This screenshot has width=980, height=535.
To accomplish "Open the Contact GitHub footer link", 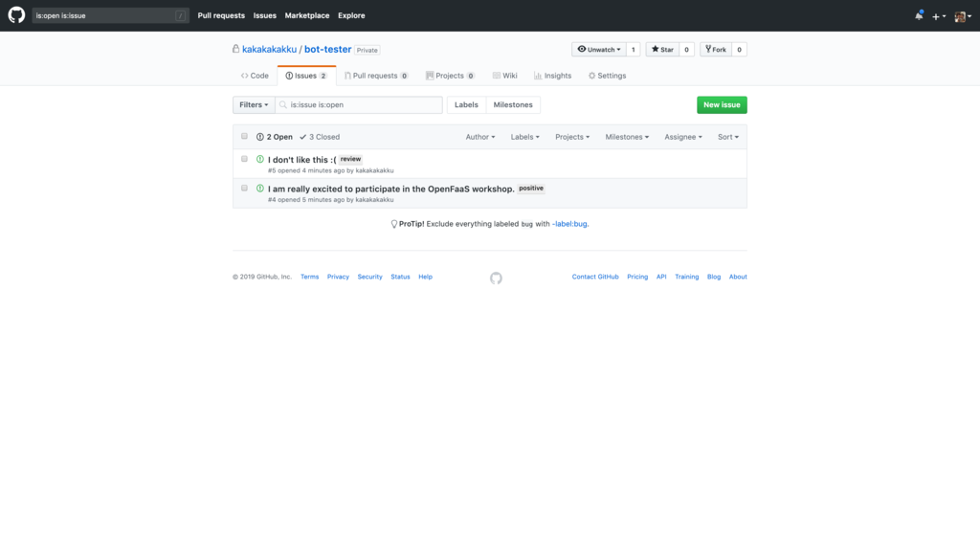I will 595,277.
